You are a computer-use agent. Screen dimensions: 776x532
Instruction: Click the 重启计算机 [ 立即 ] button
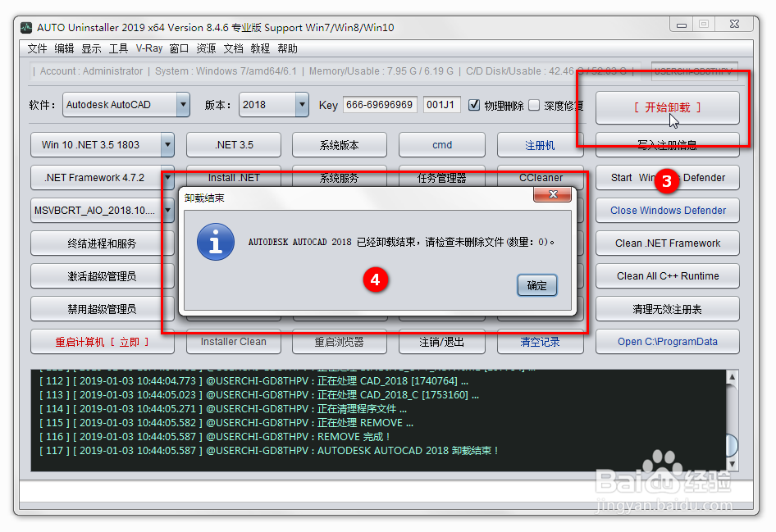[102, 342]
